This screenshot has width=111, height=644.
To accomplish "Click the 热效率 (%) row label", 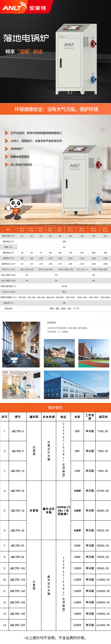I will tap(8, 303).
